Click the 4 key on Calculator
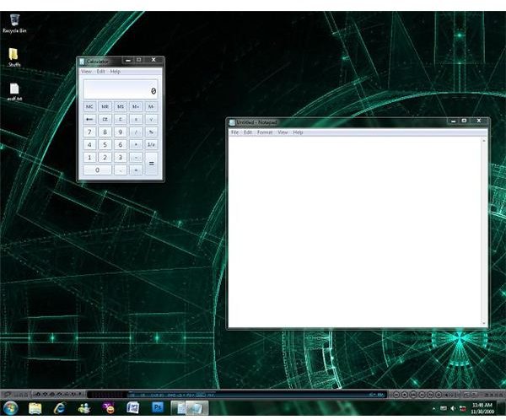506x420 pixels. point(89,144)
